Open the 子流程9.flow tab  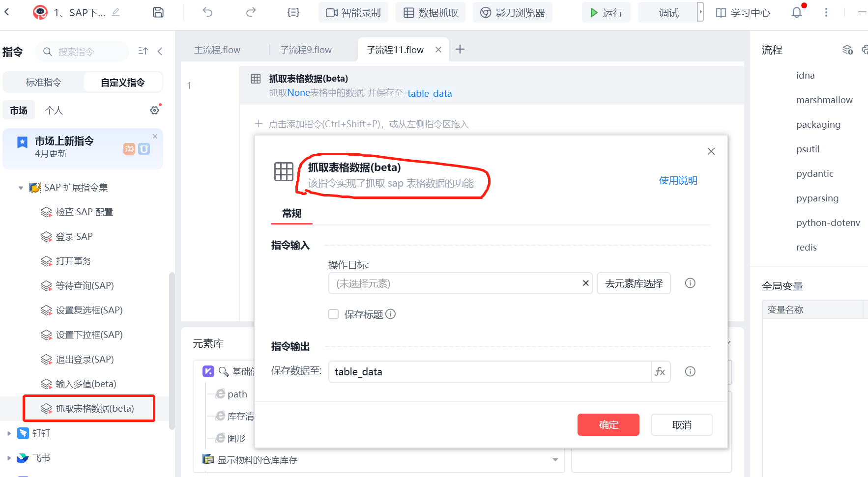click(x=306, y=50)
